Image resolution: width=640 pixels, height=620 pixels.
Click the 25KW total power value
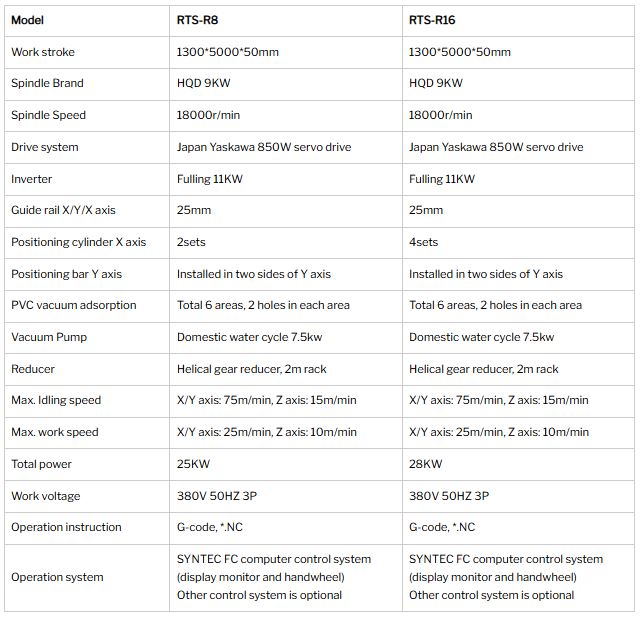tap(193, 464)
